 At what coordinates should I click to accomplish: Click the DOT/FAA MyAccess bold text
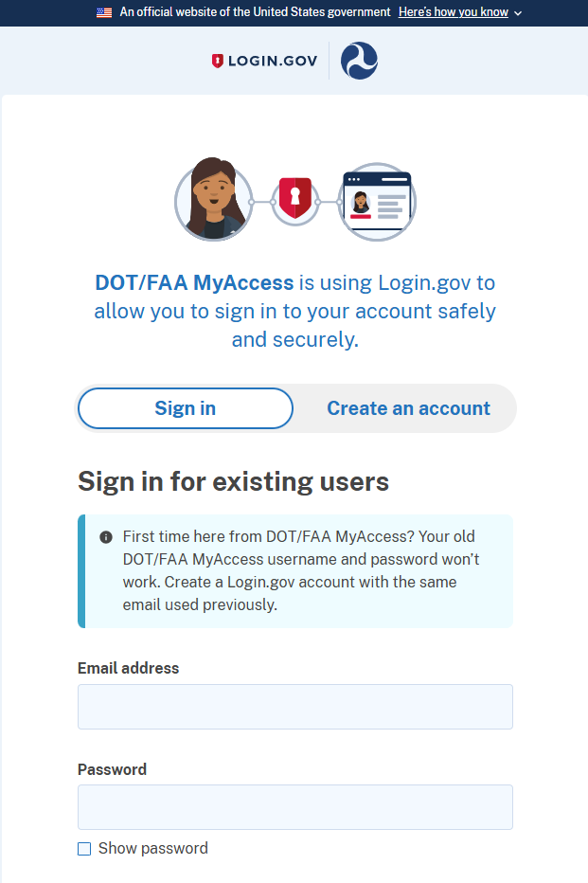point(194,282)
